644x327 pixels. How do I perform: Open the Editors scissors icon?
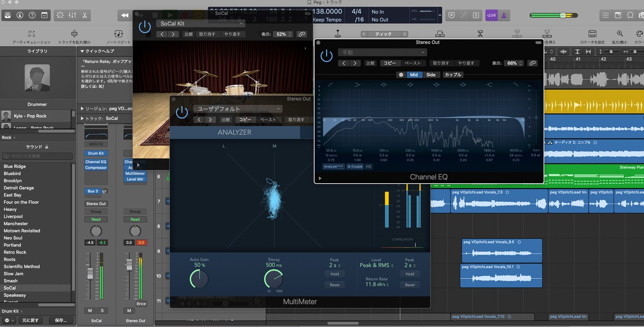(x=85, y=15)
